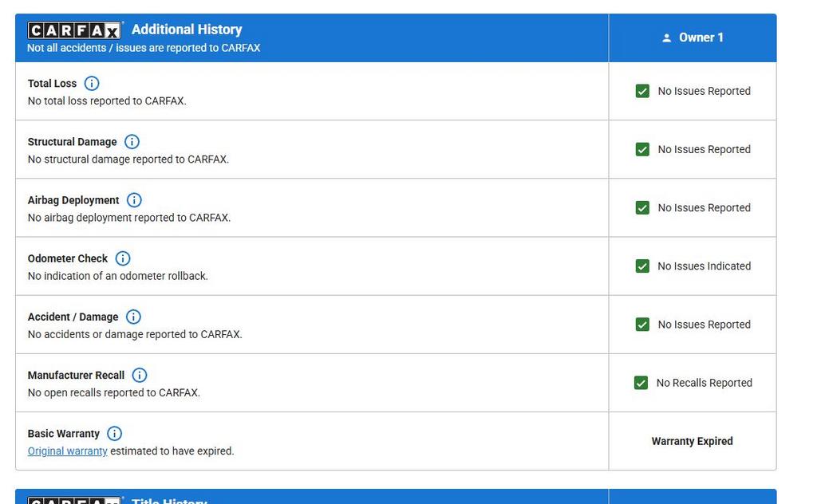Follow the Original warranty link
The image size is (817, 504).
tap(67, 451)
